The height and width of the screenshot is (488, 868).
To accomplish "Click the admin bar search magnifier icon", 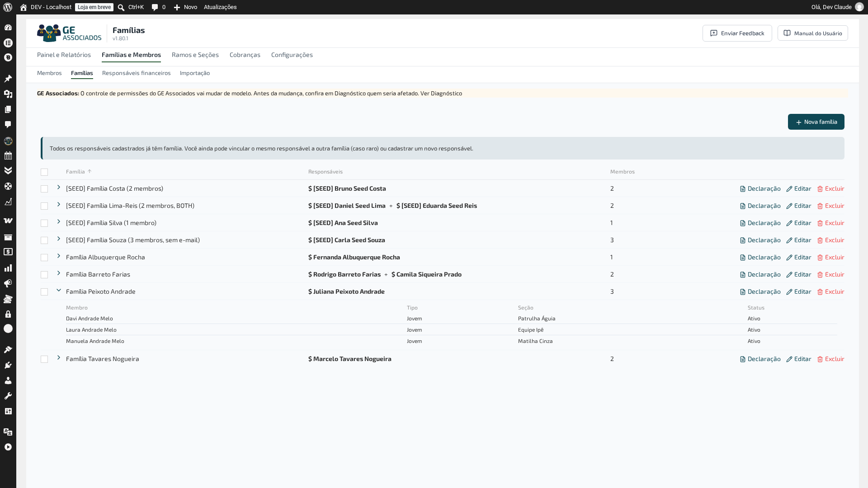I will click(x=121, y=7).
